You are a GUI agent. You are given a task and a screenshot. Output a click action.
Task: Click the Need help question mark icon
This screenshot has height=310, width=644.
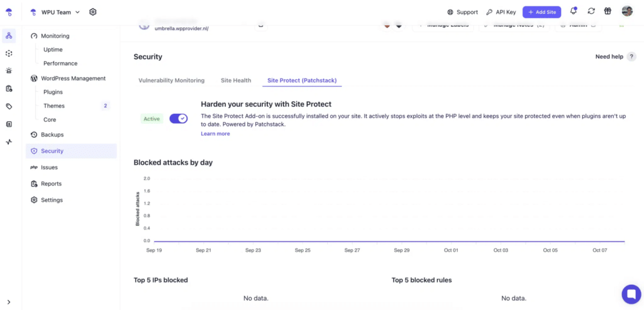coord(631,57)
